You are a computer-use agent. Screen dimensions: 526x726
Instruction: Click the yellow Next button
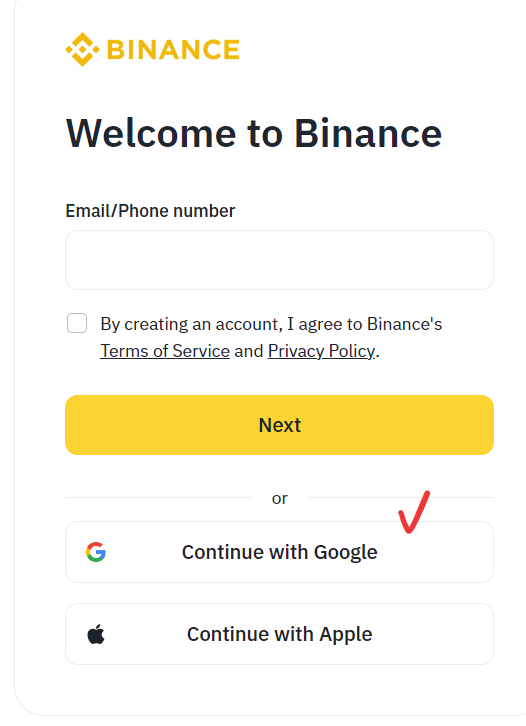coord(279,425)
